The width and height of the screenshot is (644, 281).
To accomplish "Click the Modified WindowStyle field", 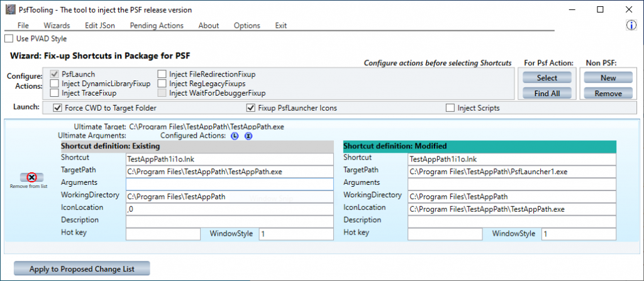I will 579,234.
